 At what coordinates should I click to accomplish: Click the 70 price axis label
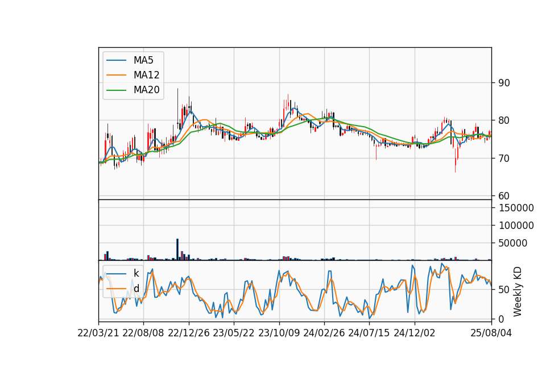504,159
